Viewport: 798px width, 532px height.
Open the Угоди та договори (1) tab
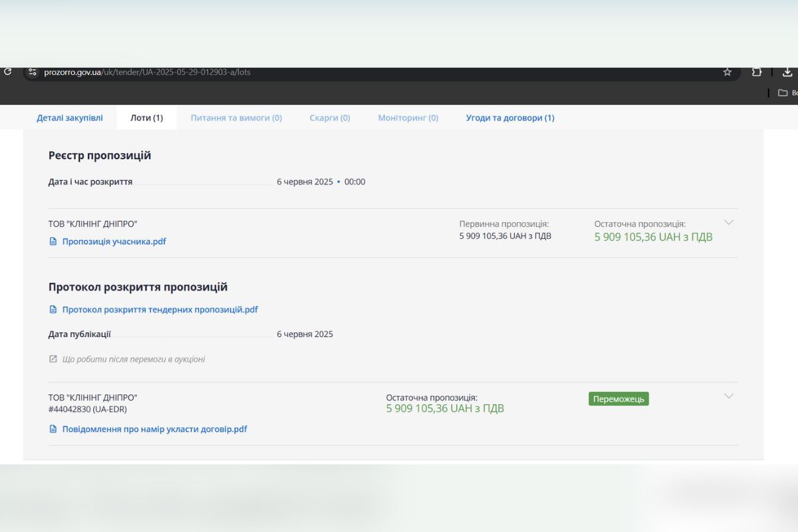point(510,118)
